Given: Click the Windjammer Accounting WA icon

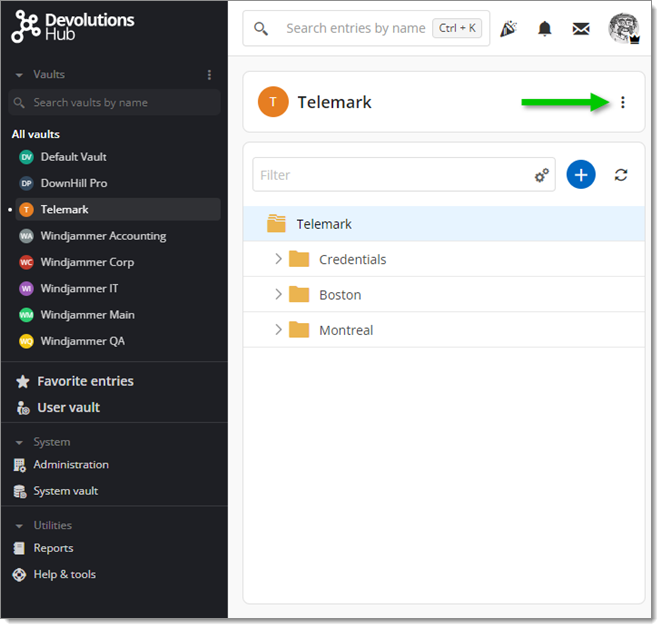Looking at the screenshot, I should click(26, 236).
